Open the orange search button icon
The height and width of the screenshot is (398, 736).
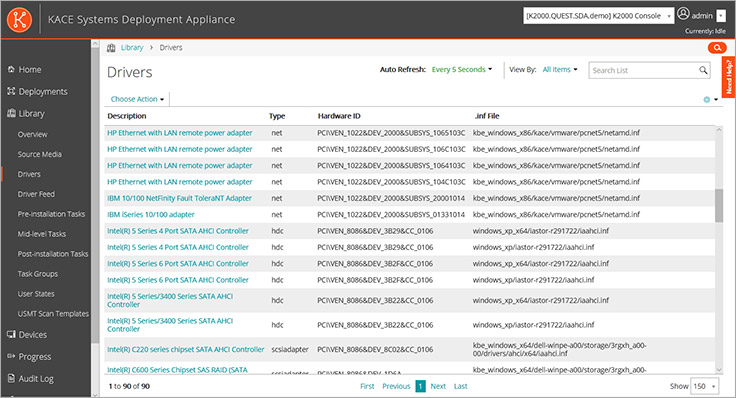pos(717,47)
